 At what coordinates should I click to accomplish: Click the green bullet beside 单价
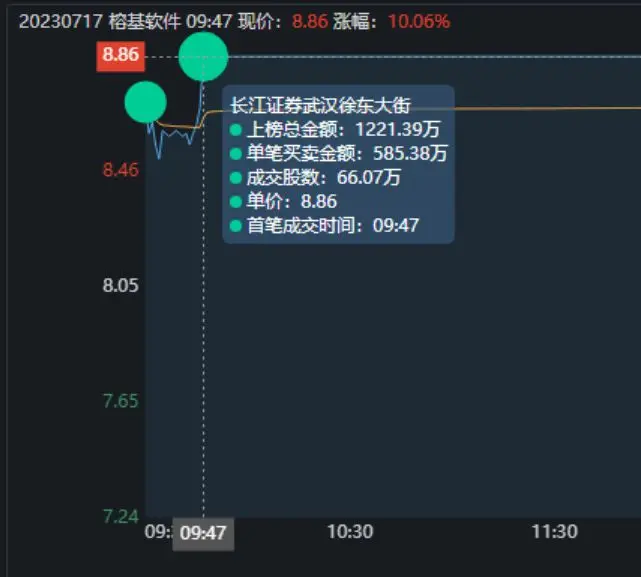tap(235, 202)
